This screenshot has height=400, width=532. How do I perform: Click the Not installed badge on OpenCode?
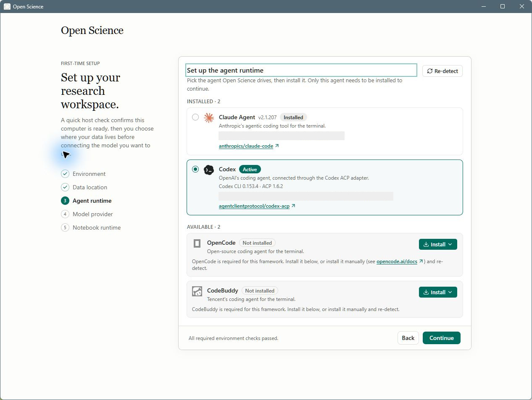click(257, 243)
